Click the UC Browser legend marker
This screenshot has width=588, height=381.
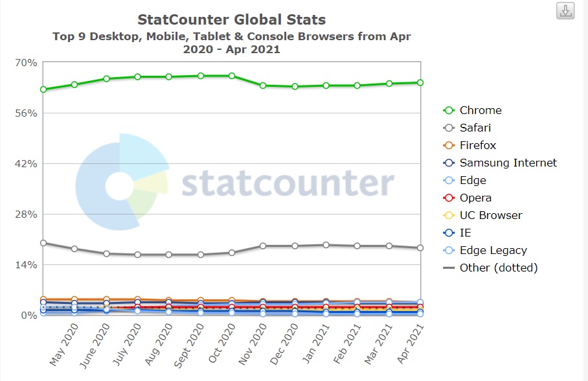448,216
